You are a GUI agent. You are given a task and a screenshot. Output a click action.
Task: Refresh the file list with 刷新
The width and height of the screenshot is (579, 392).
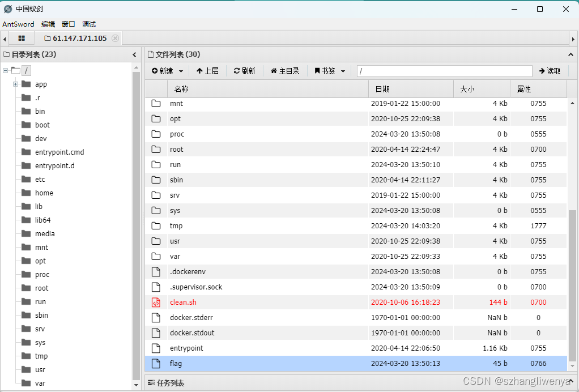click(x=244, y=70)
